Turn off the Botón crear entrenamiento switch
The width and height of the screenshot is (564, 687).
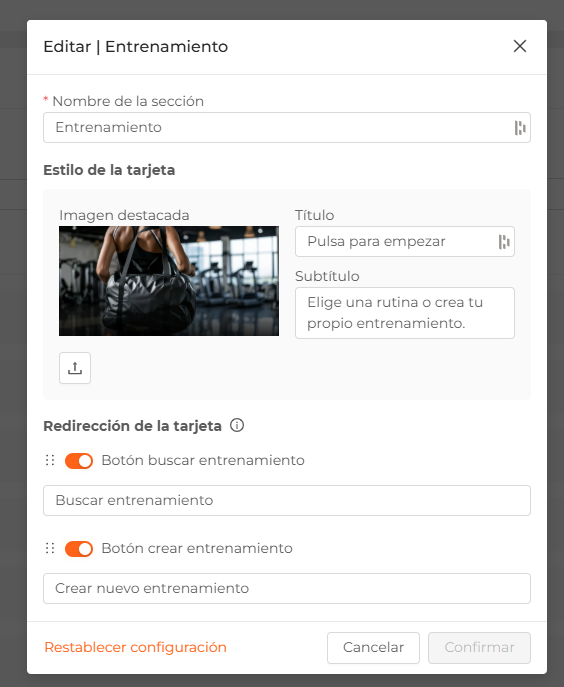pyautogui.click(x=79, y=549)
